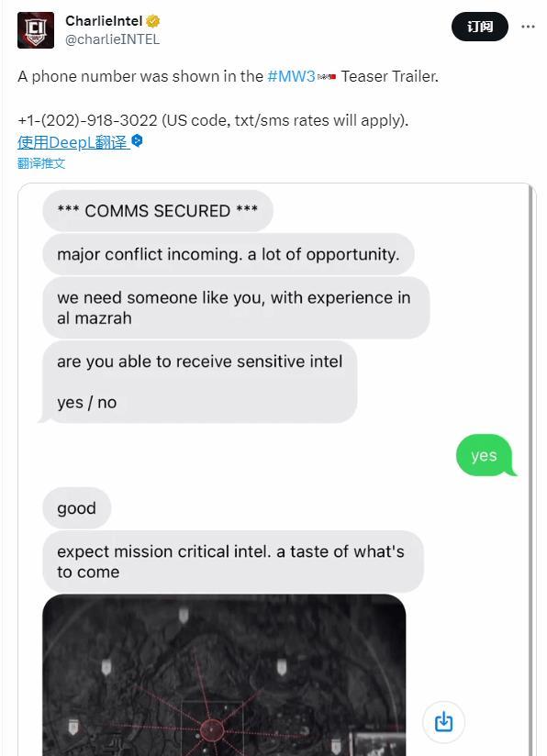Click the 订阅 subscribe button
Viewport: 547px width, 756px height.
479,27
